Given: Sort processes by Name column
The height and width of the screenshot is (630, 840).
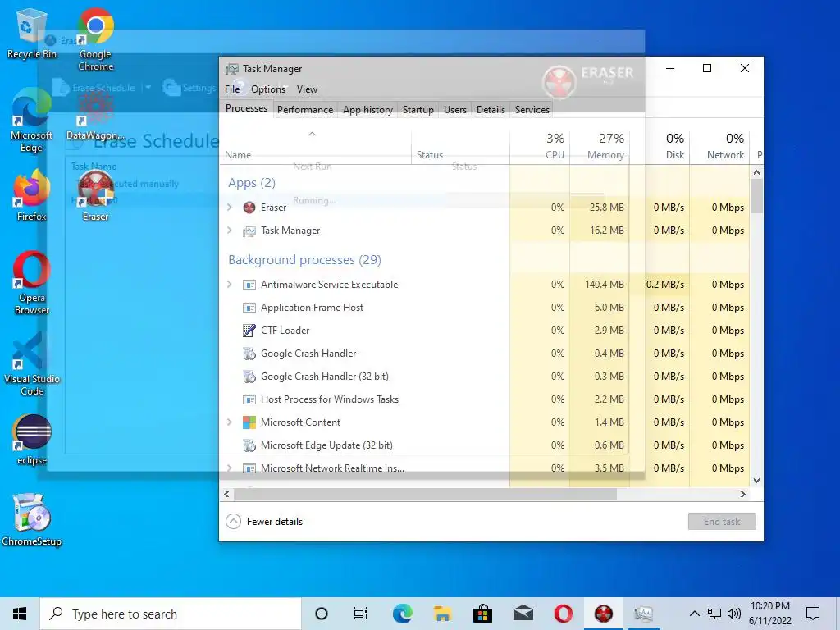Looking at the screenshot, I should (x=316, y=146).
